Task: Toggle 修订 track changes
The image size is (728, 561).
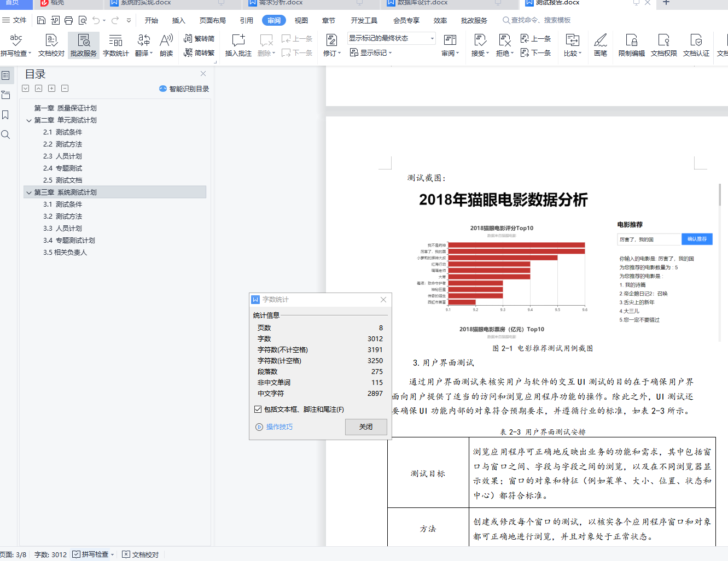Action: [x=331, y=45]
